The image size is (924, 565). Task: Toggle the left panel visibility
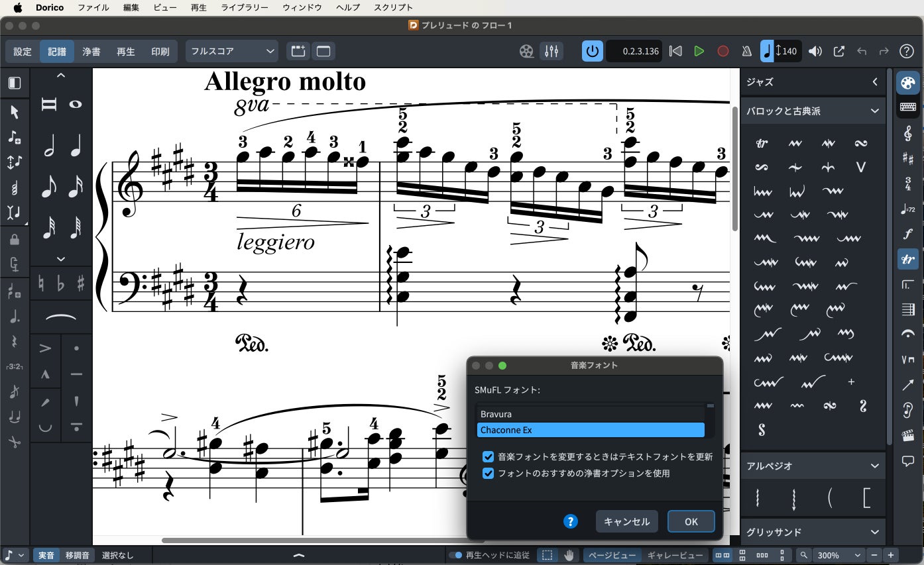(x=15, y=83)
